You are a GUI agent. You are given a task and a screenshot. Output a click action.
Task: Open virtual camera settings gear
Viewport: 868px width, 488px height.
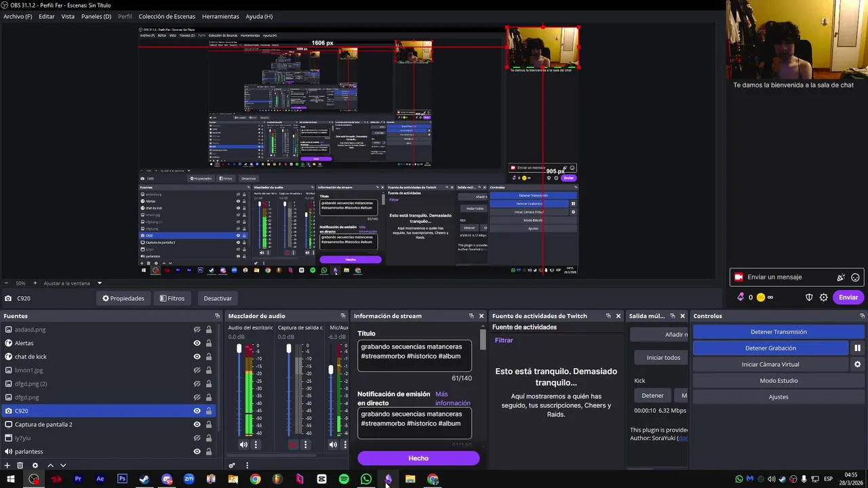857,364
